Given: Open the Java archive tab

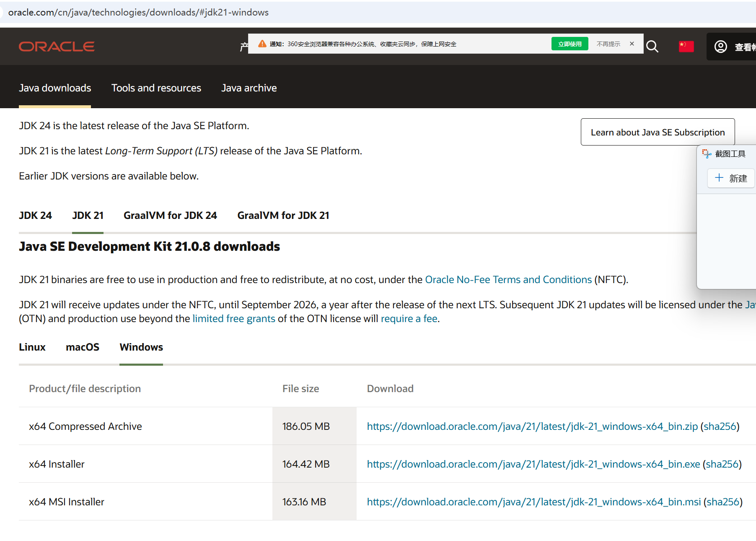Looking at the screenshot, I should click(x=249, y=88).
